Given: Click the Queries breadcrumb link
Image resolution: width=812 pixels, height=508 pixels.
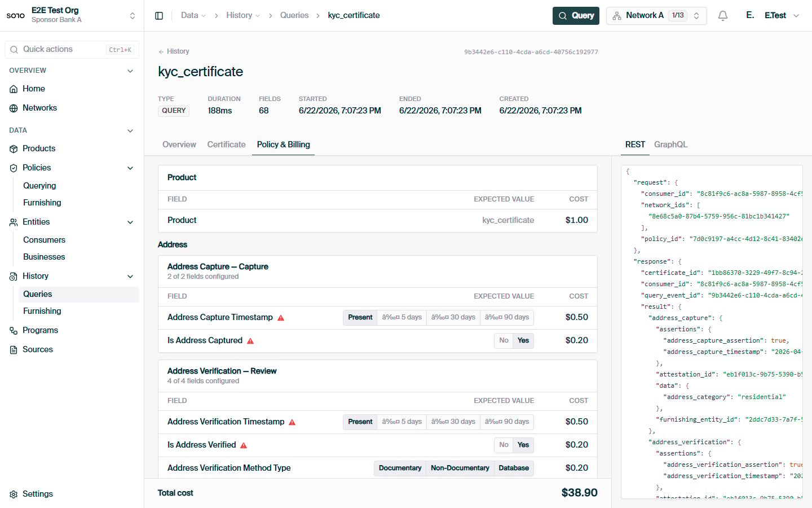Looking at the screenshot, I should tap(294, 16).
